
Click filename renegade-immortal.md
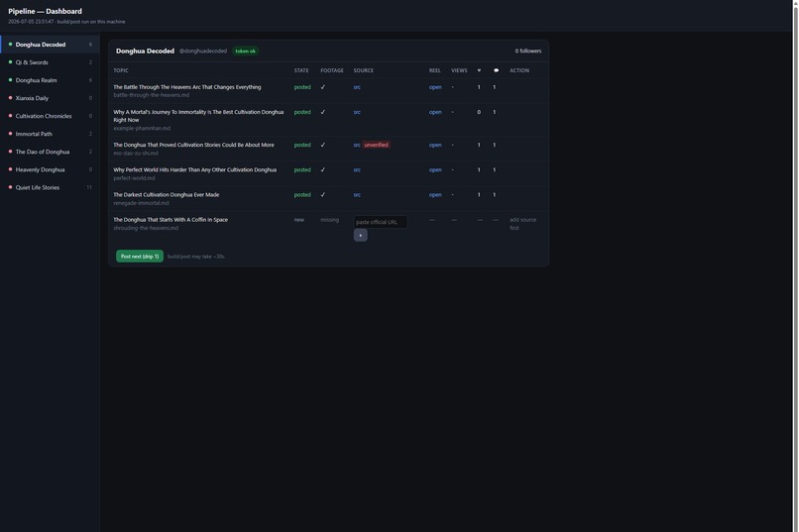pyautogui.click(x=141, y=203)
